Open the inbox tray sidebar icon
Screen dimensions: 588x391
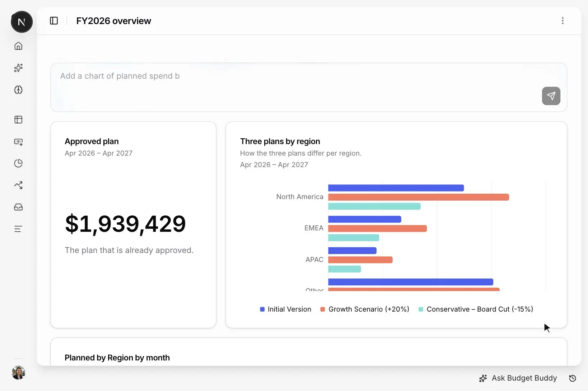point(18,207)
